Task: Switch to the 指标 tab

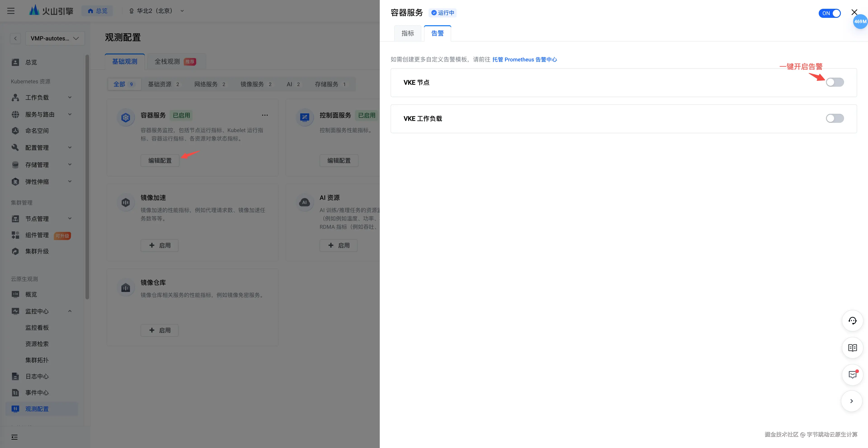Action: coord(407,33)
